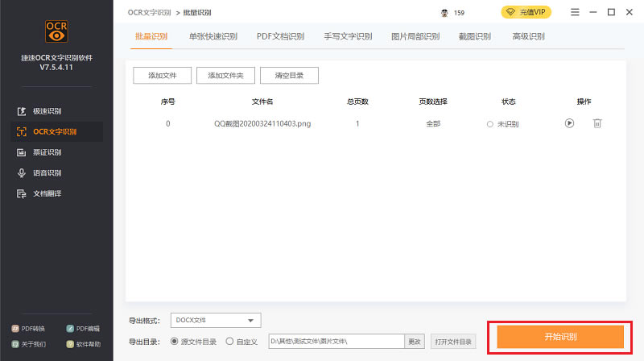This screenshot has height=361, width=644.
Task: Start recognition with the play icon
Action: (x=569, y=123)
